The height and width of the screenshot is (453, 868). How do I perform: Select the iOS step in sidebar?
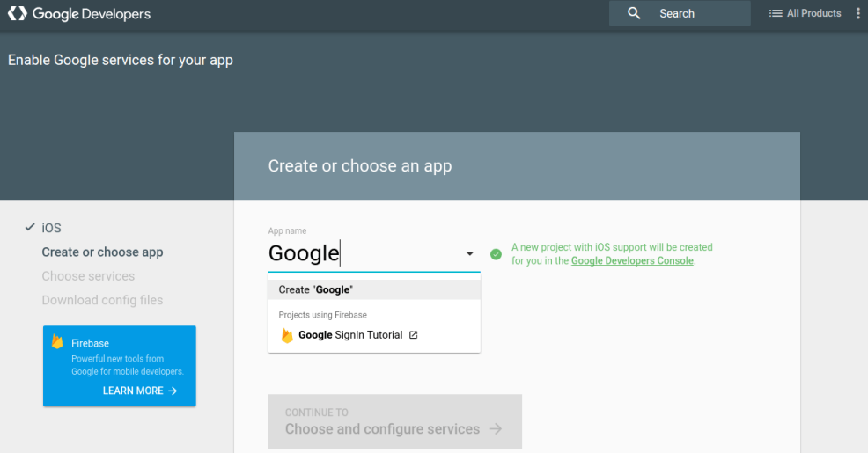pos(51,228)
